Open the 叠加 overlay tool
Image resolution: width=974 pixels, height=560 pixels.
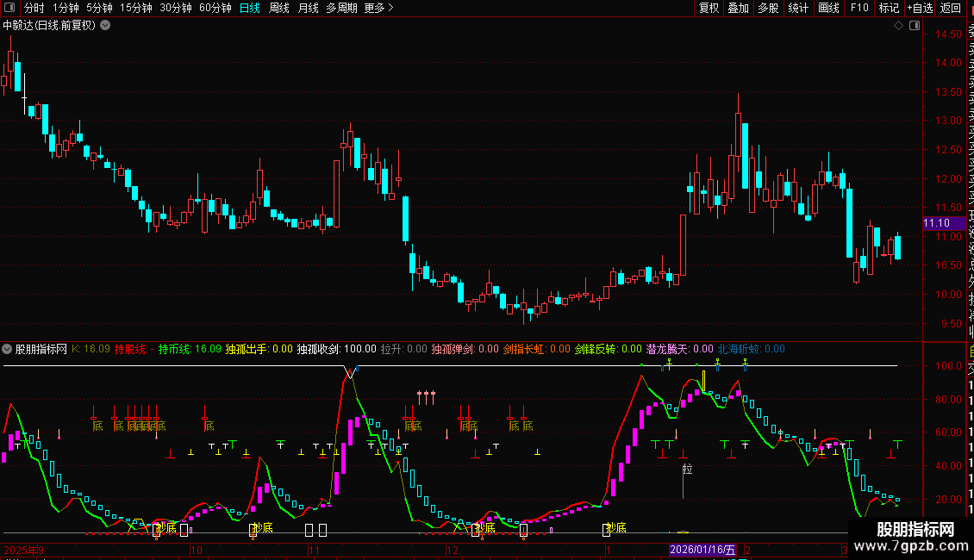coord(738,9)
